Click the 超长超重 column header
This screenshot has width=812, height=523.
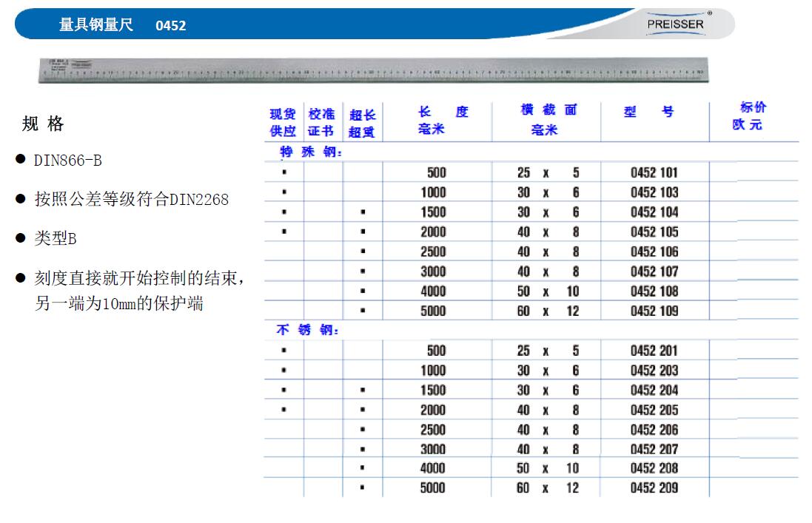point(363,124)
